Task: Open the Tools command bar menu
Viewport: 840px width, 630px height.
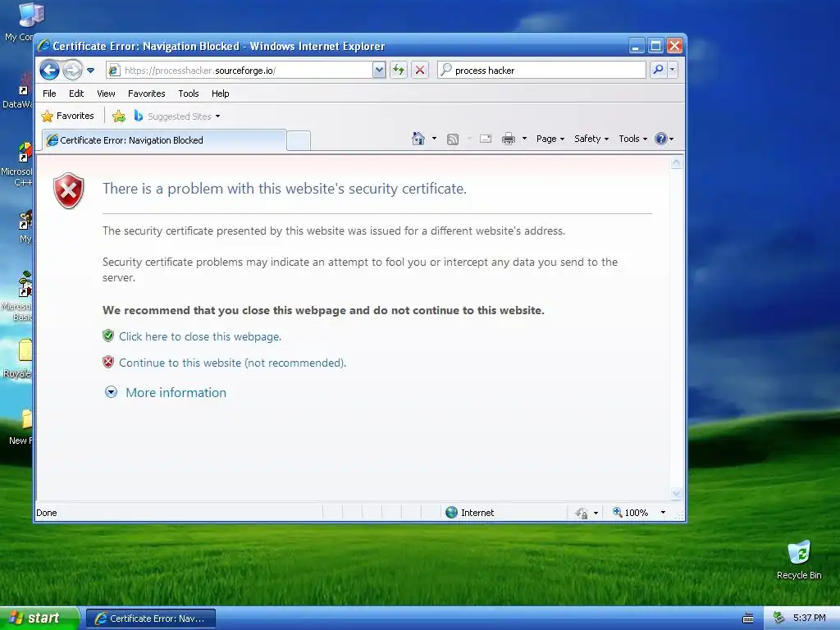Action: [x=632, y=139]
